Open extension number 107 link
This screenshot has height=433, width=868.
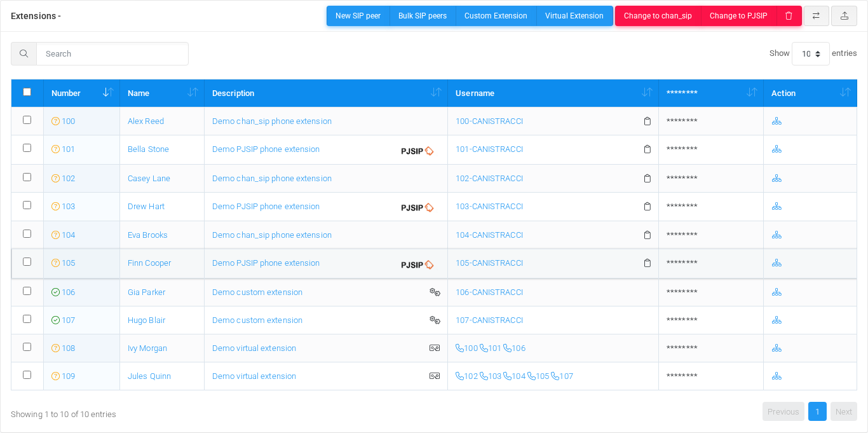[68, 320]
